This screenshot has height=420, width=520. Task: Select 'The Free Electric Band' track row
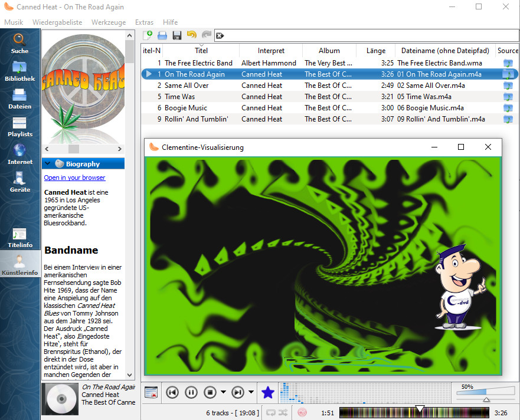(329, 63)
